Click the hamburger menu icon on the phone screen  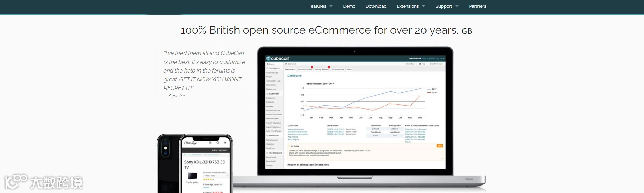point(210,143)
